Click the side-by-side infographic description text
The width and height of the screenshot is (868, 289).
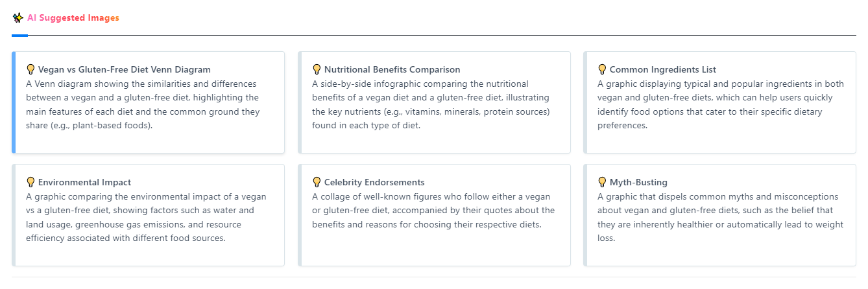[431, 104]
